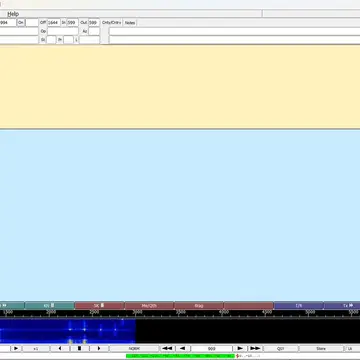Center the waterfall on the cursor
360x360 pixels.
click(79, 348)
